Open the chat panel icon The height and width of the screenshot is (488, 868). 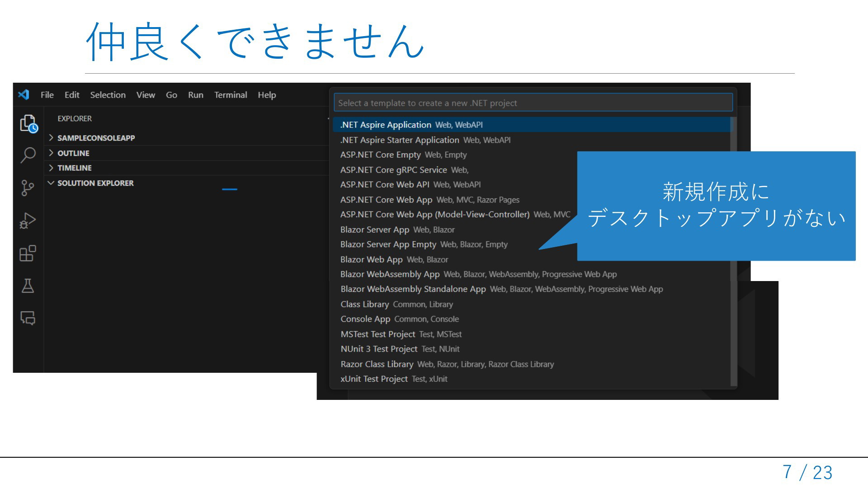pyautogui.click(x=28, y=318)
